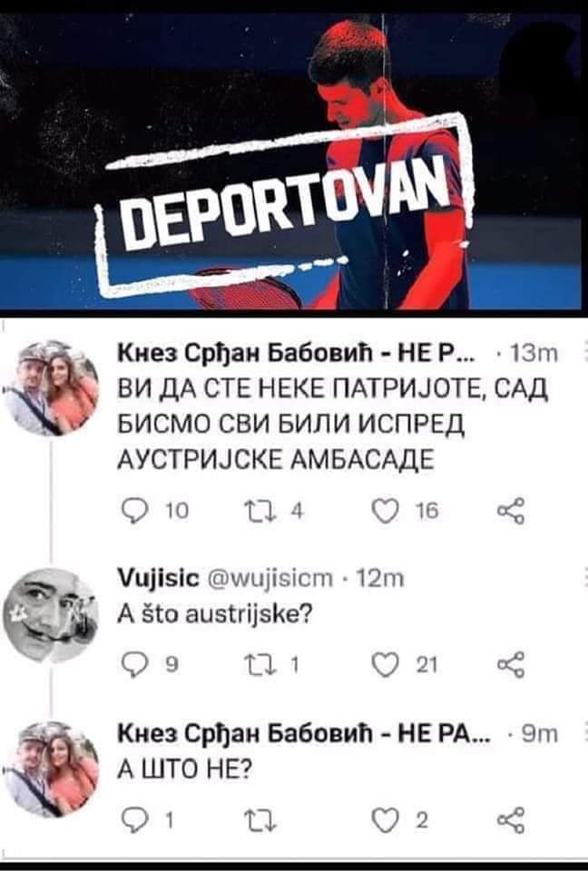Viewport: 588px width, 871px height.
Task: Retweet the 'А ШТО НЕ?' tweet
Action: click(x=258, y=820)
